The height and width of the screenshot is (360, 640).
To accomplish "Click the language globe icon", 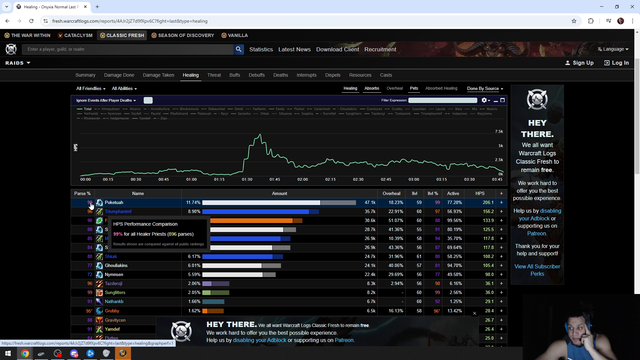I will click(x=600, y=49).
